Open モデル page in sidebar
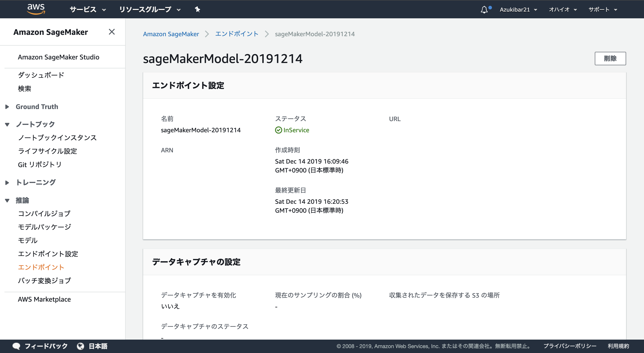The height and width of the screenshot is (353, 644). (28, 240)
